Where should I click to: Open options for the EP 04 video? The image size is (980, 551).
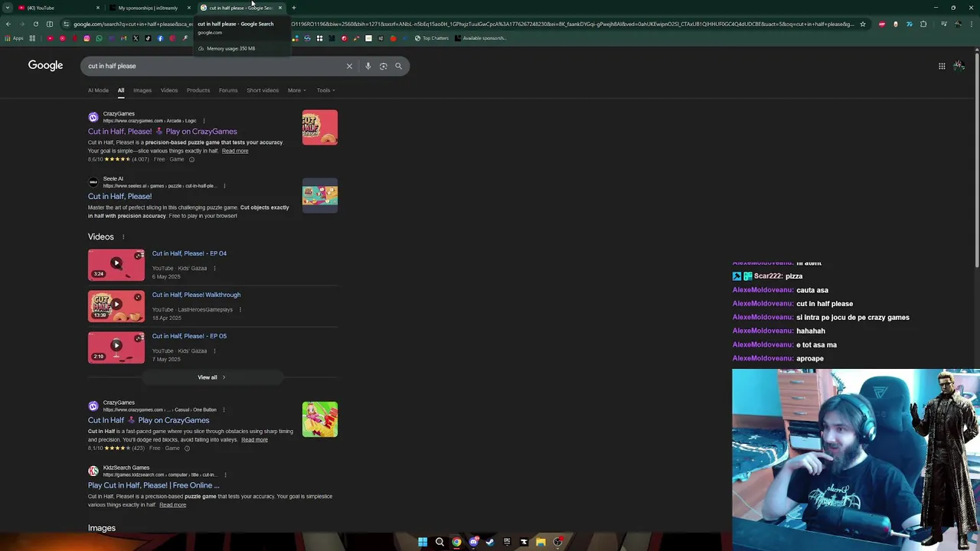pyautogui.click(x=214, y=269)
